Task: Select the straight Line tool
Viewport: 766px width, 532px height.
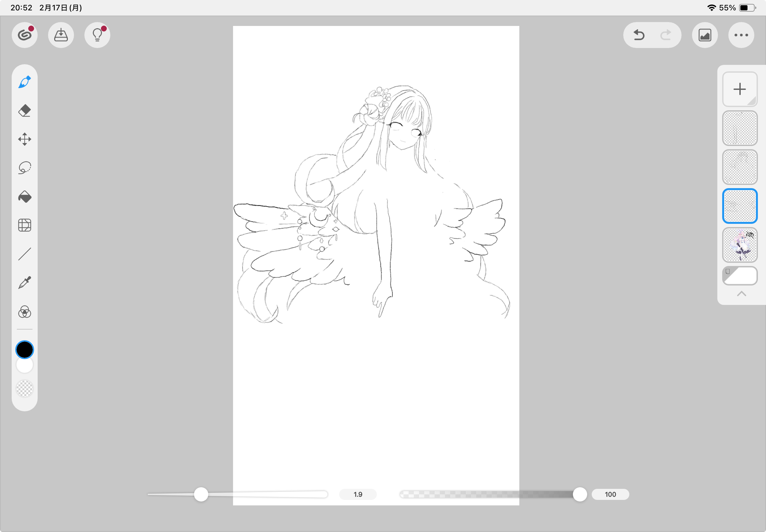Action: (x=25, y=254)
